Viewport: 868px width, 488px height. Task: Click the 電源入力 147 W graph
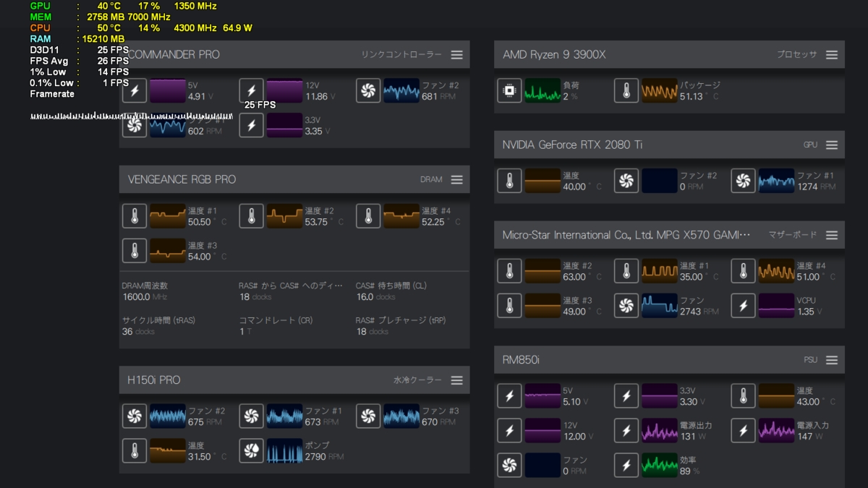click(x=776, y=431)
